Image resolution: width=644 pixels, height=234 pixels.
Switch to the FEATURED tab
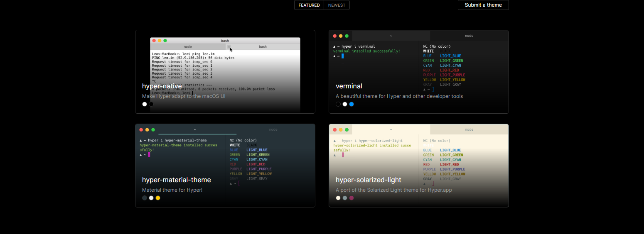click(309, 5)
